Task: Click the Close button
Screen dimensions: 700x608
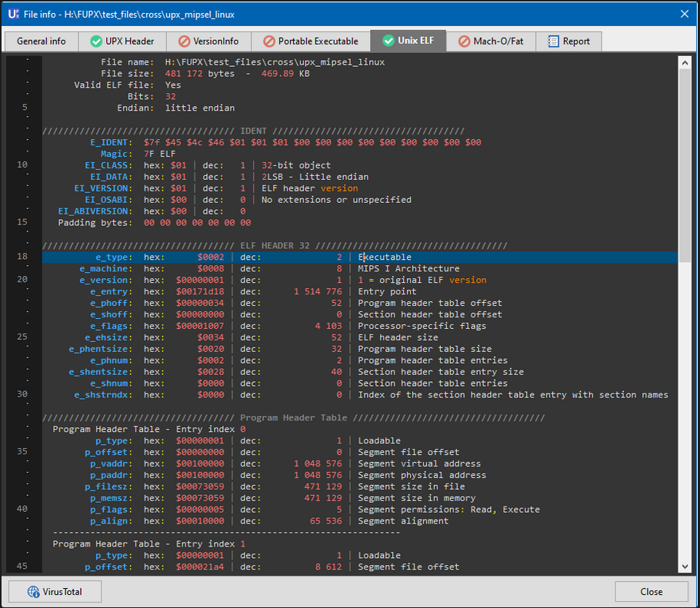Action: (x=652, y=592)
